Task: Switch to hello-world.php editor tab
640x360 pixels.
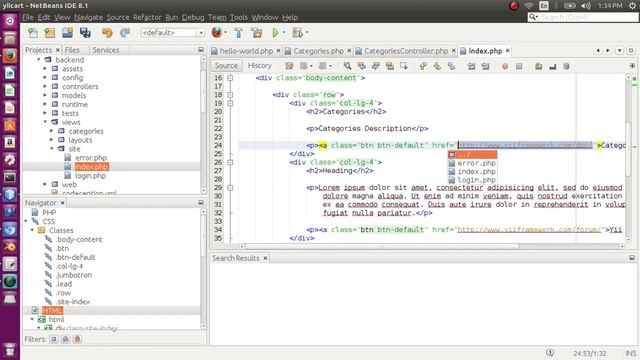Action: (x=246, y=51)
